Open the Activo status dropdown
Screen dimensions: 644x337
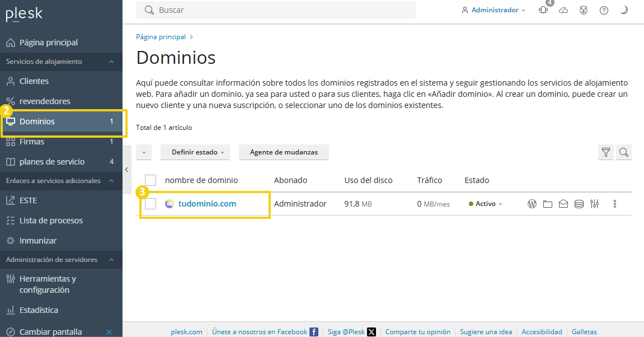pyautogui.click(x=485, y=204)
